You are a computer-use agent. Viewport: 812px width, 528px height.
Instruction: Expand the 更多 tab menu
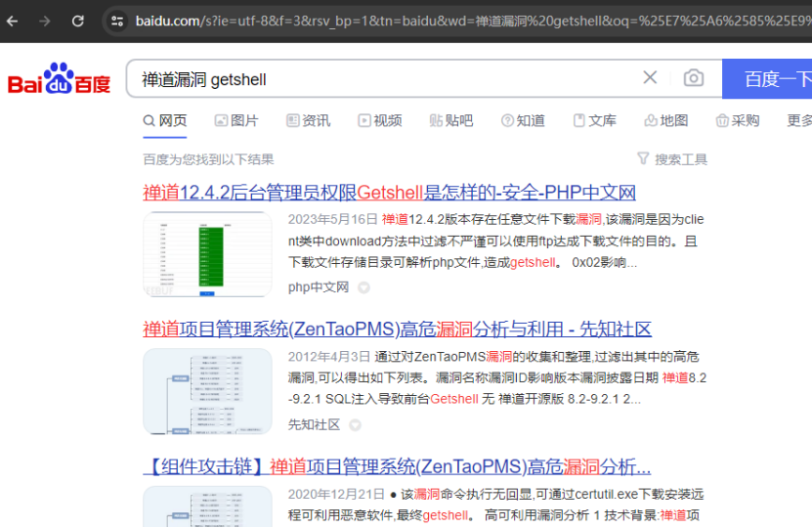(x=799, y=120)
